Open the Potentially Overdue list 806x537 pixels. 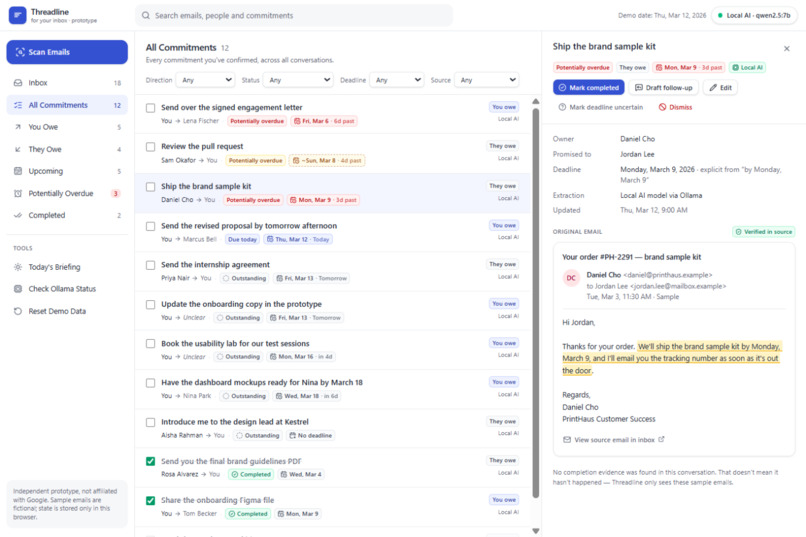click(x=67, y=194)
